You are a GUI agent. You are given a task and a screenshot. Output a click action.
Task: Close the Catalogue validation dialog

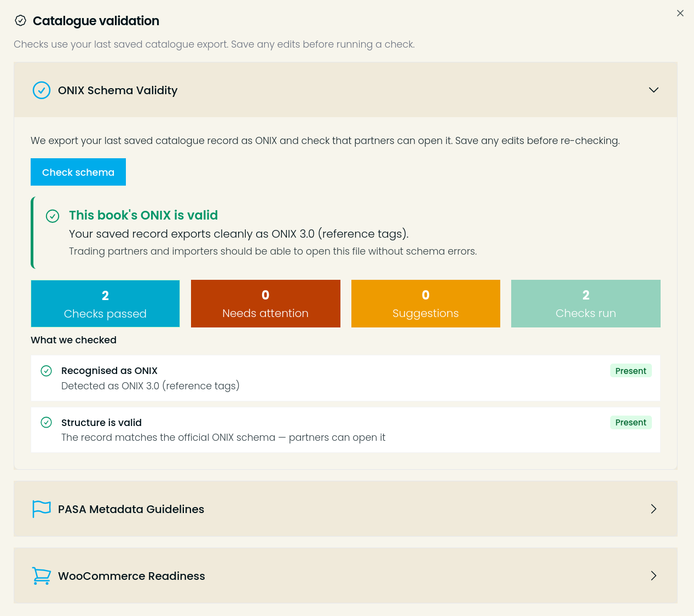click(680, 13)
